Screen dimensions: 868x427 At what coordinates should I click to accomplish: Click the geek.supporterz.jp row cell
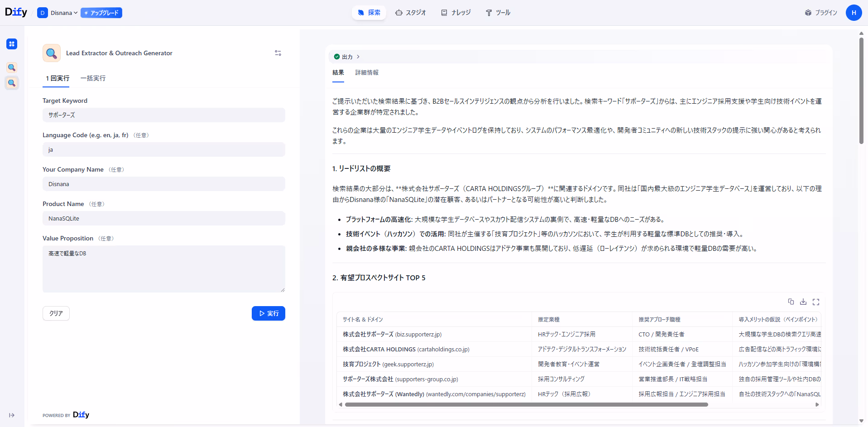point(434,364)
